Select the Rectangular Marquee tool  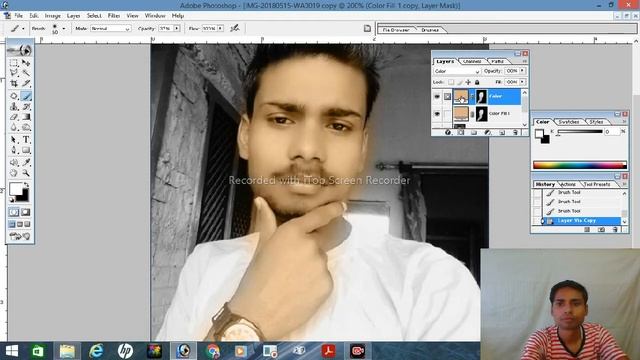click(14, 63)
